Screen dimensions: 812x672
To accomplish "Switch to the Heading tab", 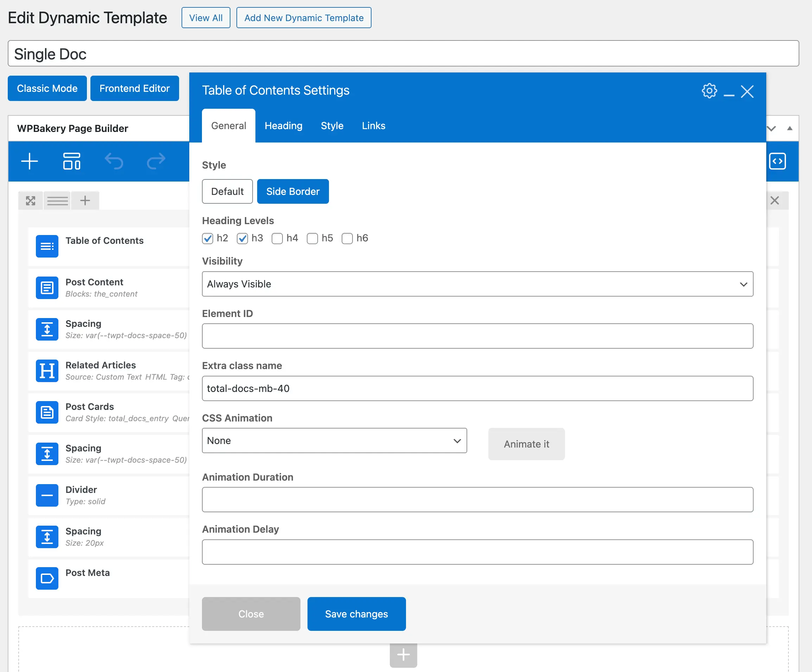I will [284, 126].
